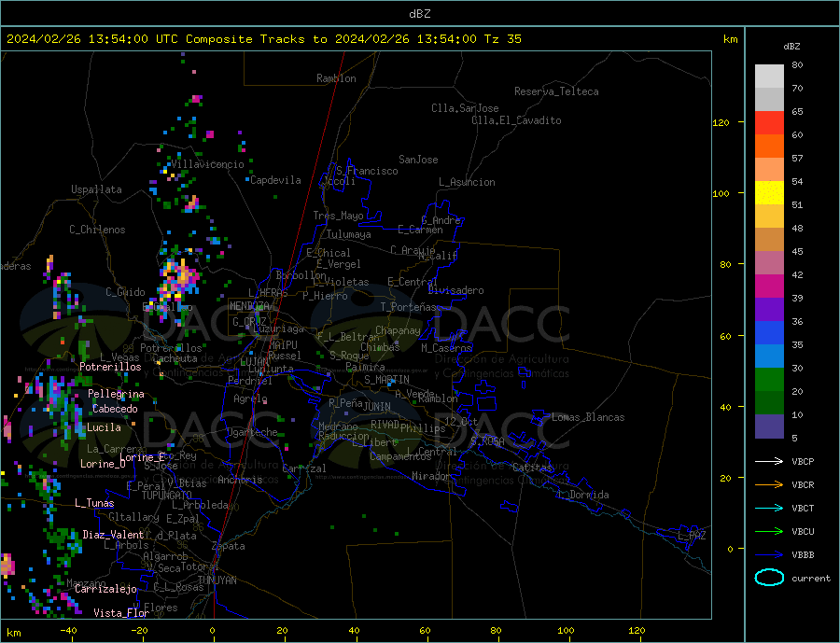Viewport: 840px width, 643px height.
Task: Click the L_Asuncion map label
Action: (468, 182)
